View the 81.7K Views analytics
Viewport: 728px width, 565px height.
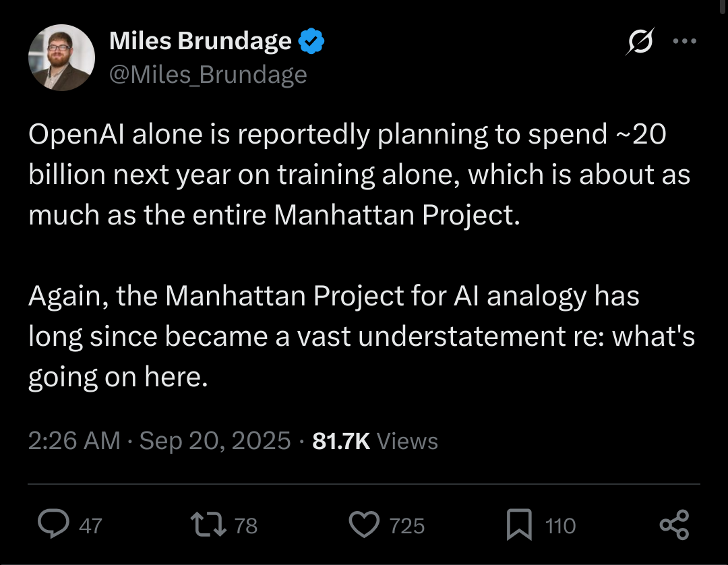375,441
